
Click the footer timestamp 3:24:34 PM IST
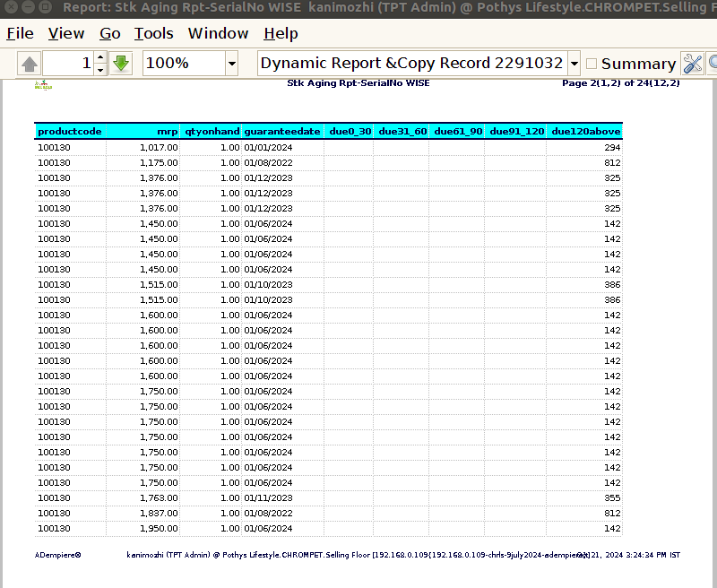[653, 555]
